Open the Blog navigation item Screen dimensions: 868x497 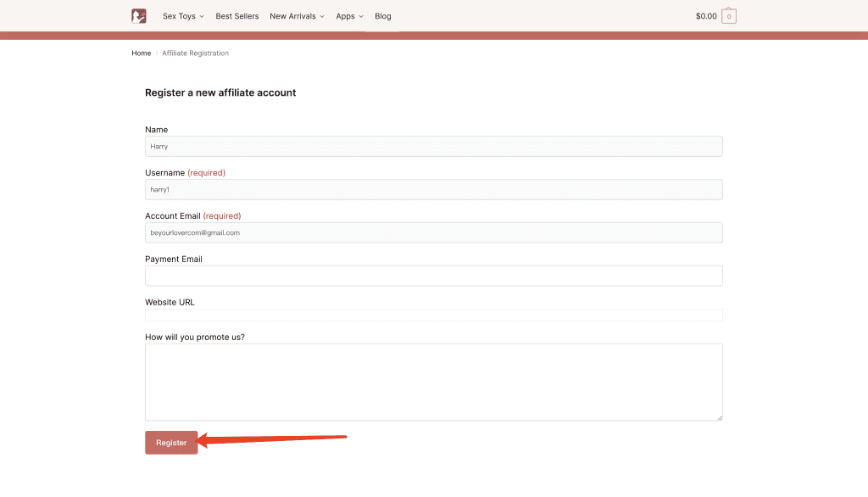pos(383,16)
